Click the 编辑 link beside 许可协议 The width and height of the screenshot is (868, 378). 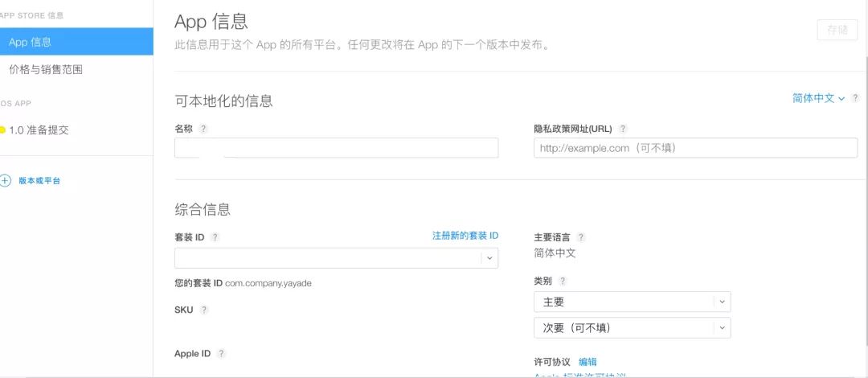click(588, 362)
